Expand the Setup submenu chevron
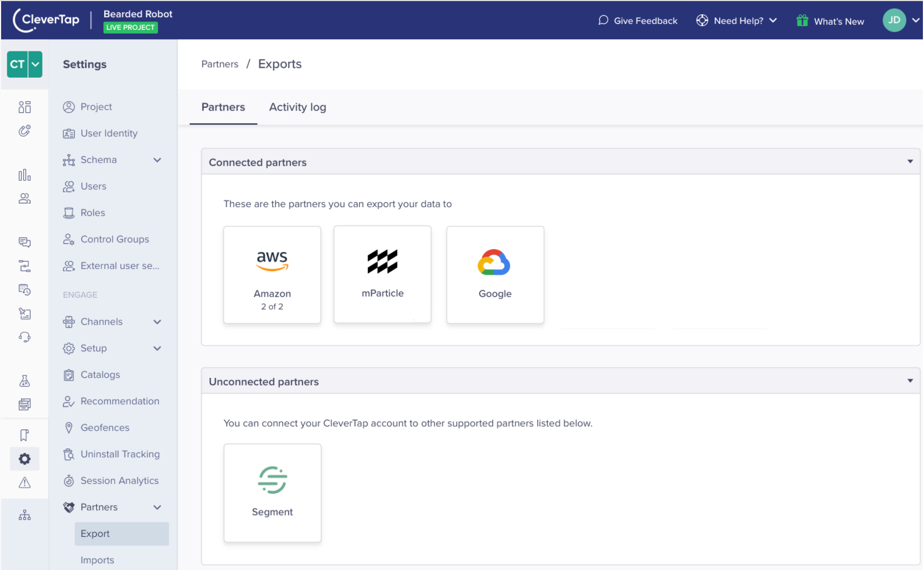924x570 pixels. 157,349
